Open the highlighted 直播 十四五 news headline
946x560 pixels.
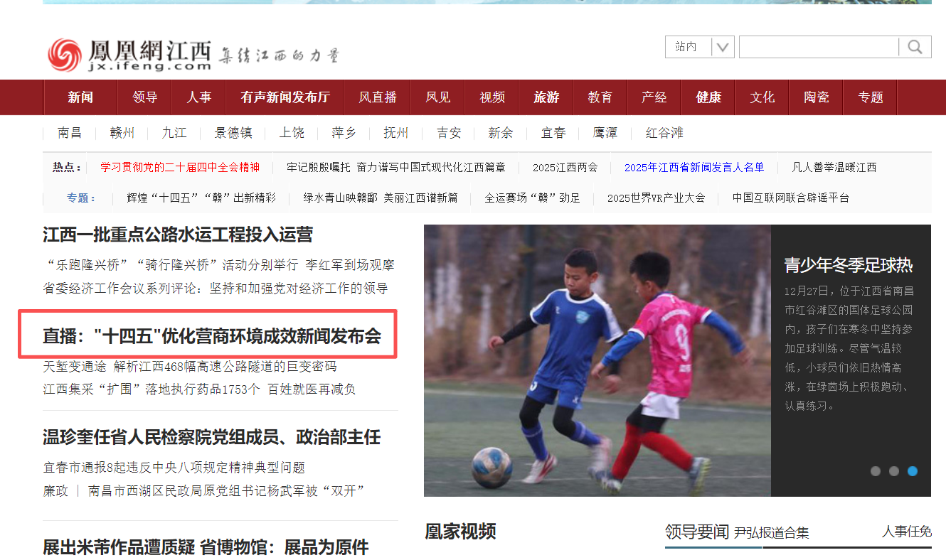tap(212, 336)
